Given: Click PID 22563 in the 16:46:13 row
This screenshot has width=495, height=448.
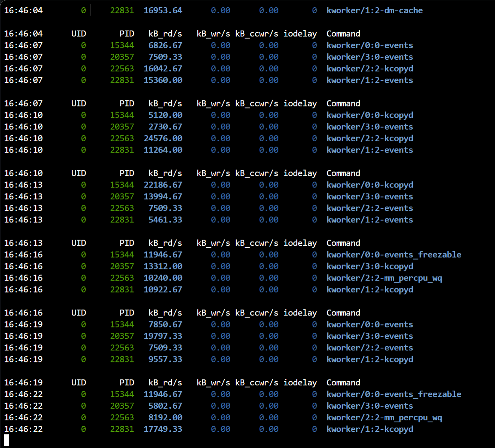Looking at the screenshot, I should click(122, 208).
